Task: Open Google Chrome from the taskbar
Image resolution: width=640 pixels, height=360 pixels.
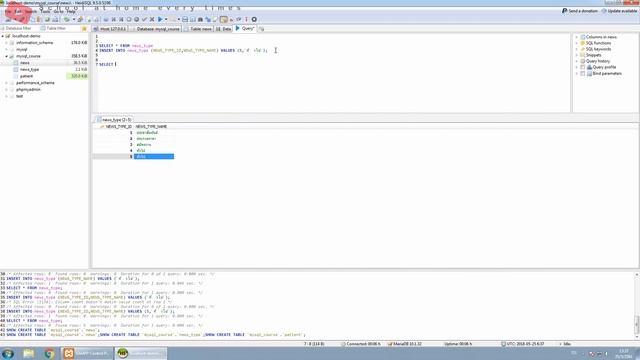Action: pyautogui.click(x=49, y=353)
